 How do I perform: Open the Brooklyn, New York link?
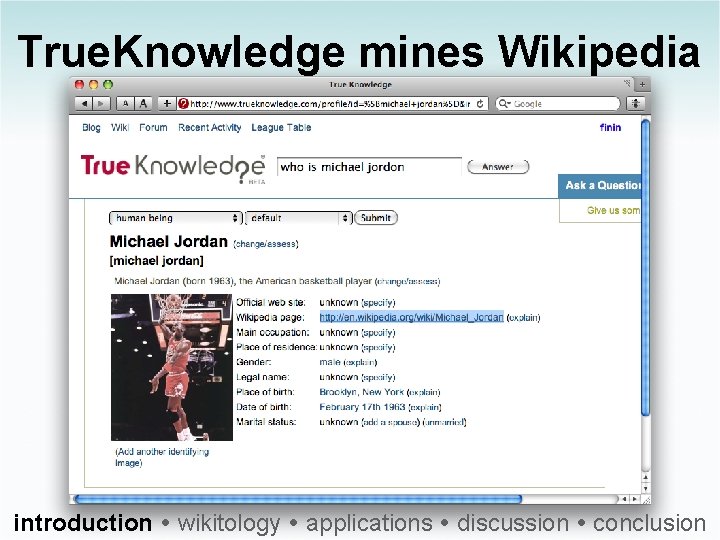(361, 392)
